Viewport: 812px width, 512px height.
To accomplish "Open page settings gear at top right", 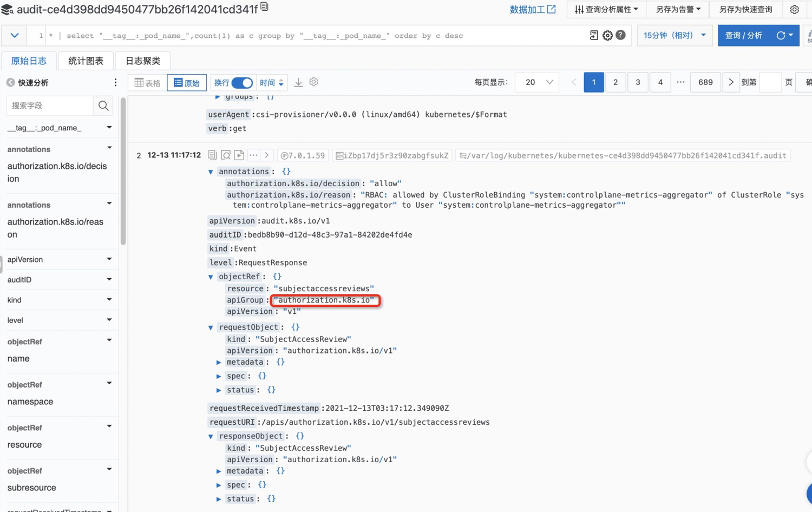I will (794, 9).
